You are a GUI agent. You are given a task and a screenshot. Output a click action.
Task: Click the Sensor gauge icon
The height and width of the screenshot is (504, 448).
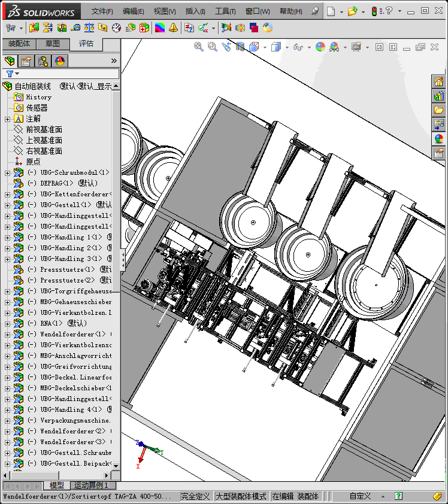pyautogui.click(x=116, y=28)
